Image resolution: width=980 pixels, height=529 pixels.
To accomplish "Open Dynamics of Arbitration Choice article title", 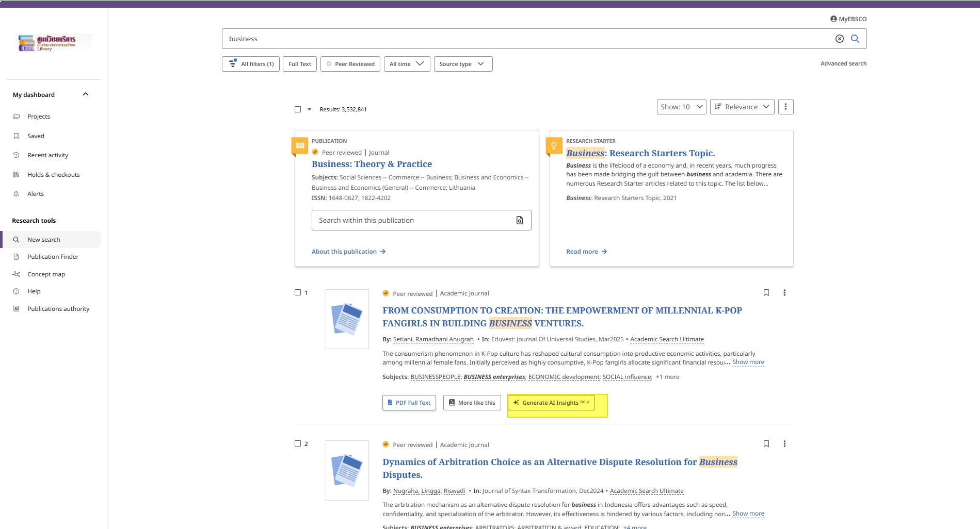I will [x=560, y=468].
